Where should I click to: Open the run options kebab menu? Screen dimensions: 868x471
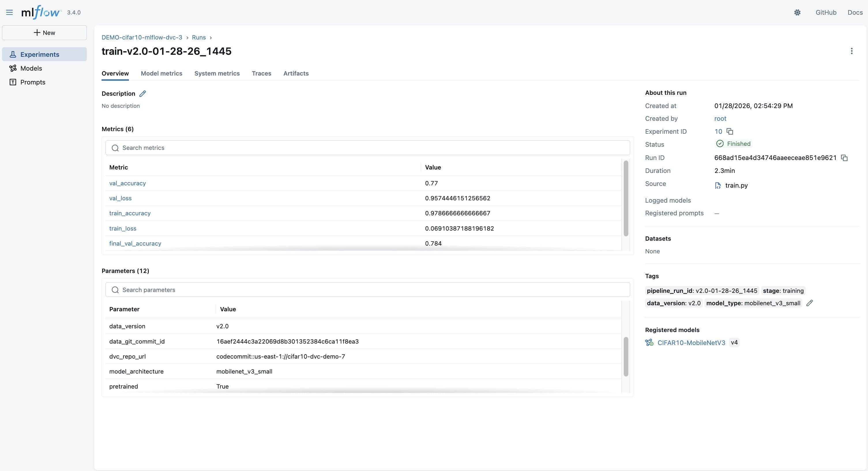pyautogui.click(x=852, y=51)
